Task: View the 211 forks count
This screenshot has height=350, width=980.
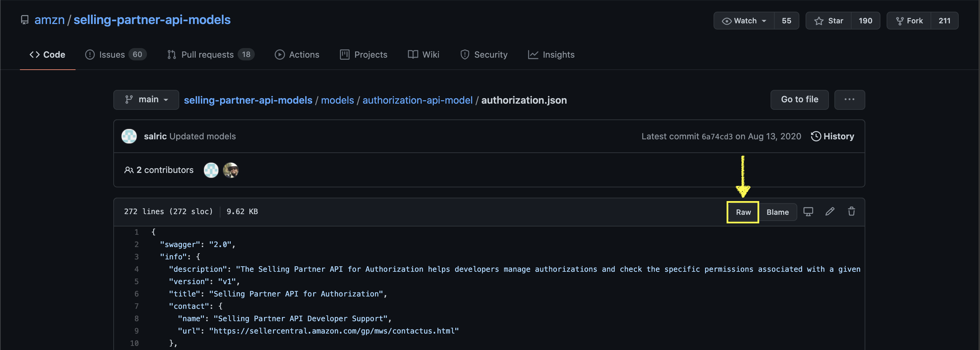Action: 944,21
